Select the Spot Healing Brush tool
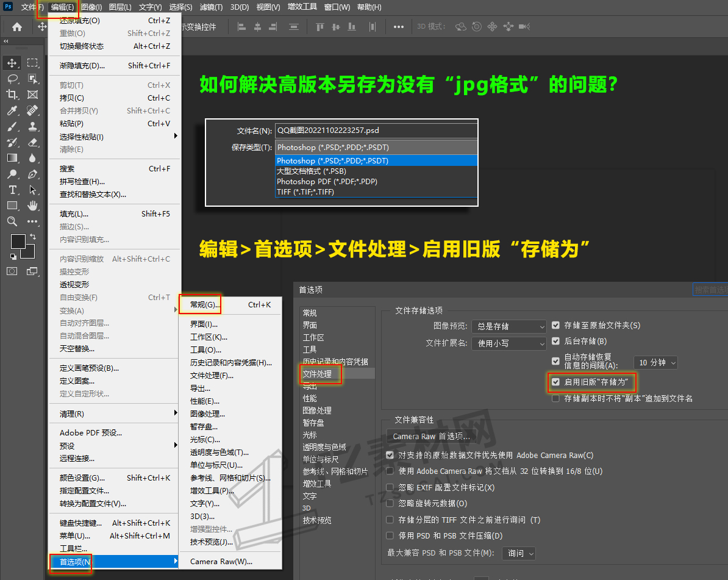 (x=32, y=110)
